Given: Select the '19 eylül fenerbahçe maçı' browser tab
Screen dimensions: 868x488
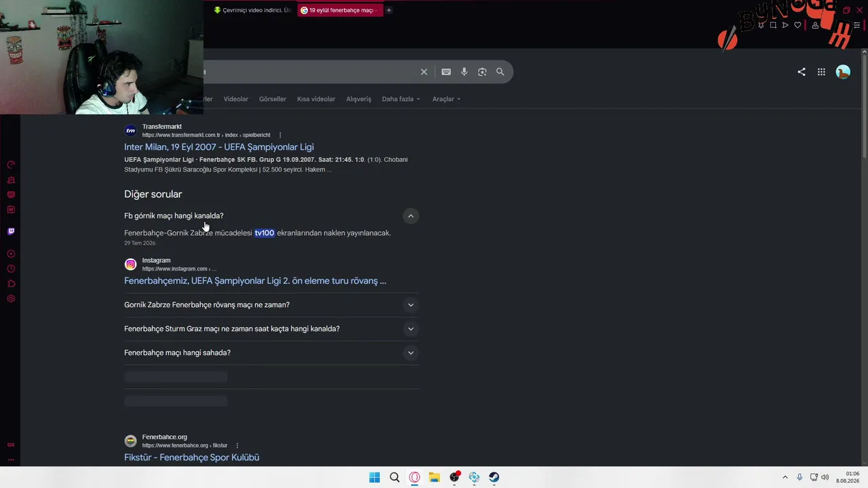Looking at the screenshot, I should click(x=339, y=10).
